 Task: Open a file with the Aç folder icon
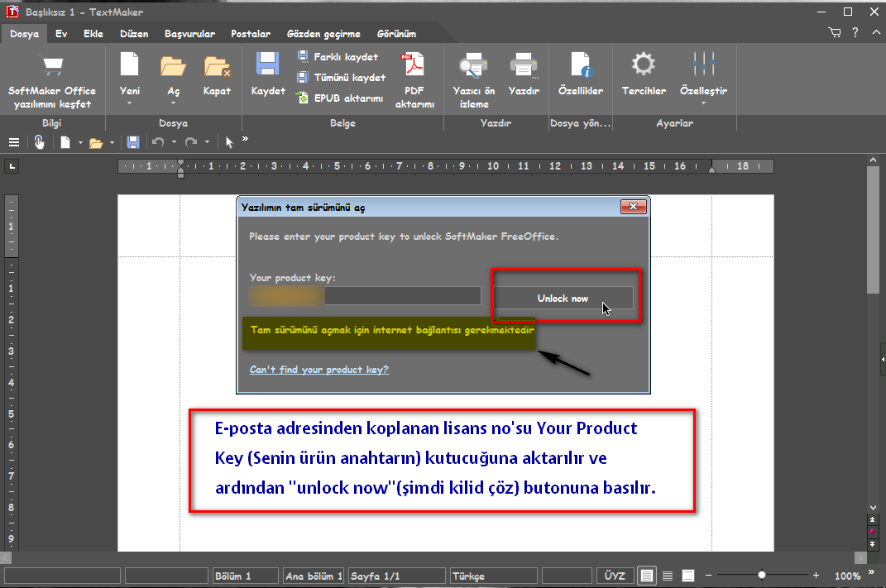[173, 65]
